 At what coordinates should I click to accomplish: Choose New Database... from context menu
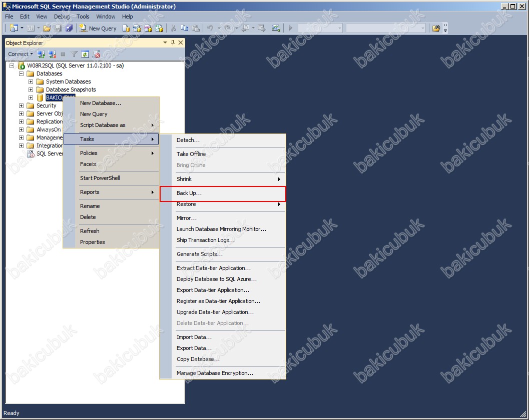pyautogui.click(x=111, y=103)
